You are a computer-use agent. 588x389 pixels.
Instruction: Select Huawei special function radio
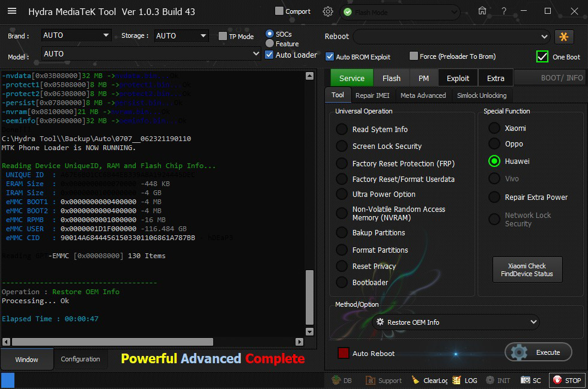[494, 161]
